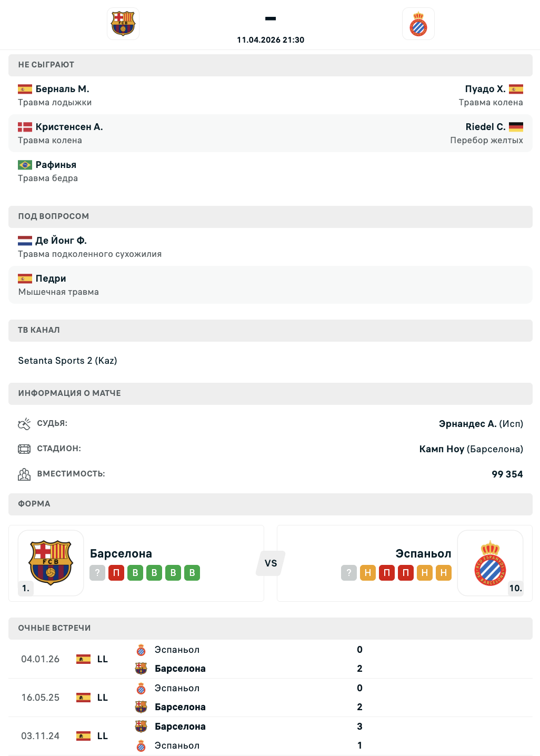The image size is (540, 756).
Task: Click the Espanyol crest in the match header
Action: coord(418,24)
